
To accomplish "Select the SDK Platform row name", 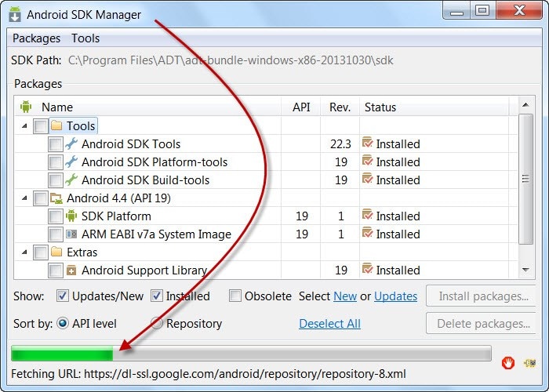I will tap(116, 216).
